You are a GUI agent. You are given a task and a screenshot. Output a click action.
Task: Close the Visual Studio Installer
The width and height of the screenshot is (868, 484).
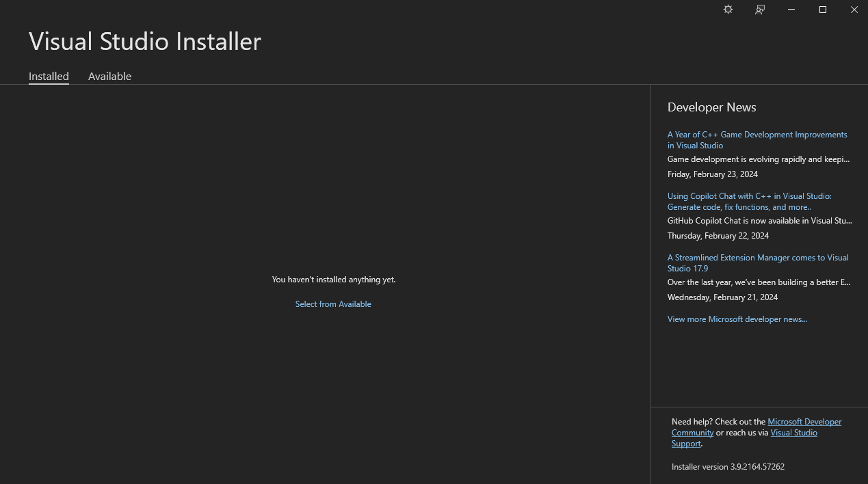(x=854, y=10)
